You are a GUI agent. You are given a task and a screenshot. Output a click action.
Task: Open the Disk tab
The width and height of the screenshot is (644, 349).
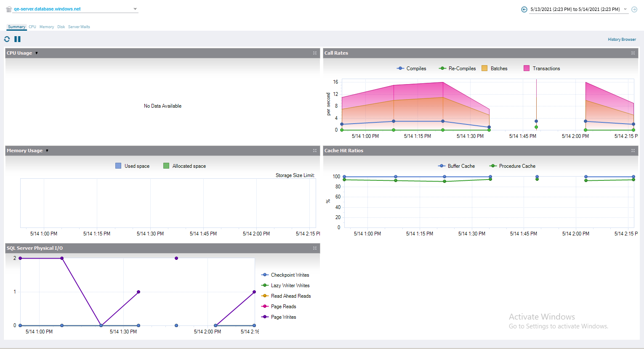61,27
